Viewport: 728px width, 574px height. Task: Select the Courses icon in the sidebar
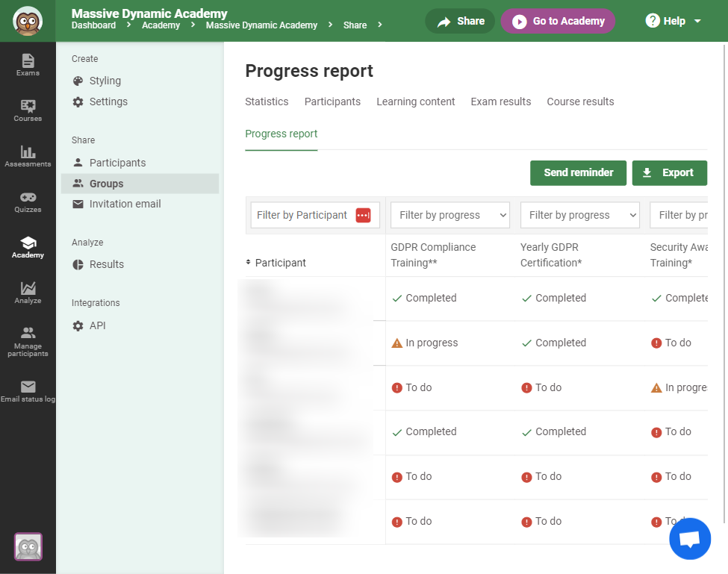click(x=28, y=110)
